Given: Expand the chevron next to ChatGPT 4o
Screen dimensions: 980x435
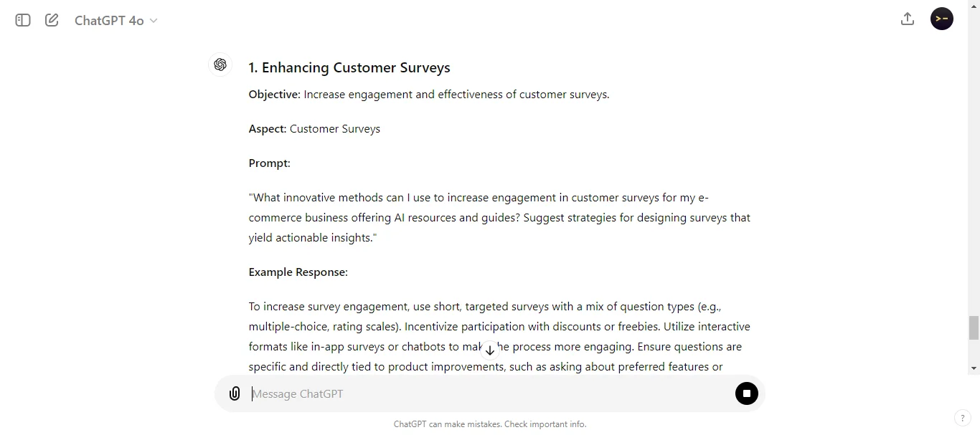Looking at the screenshot, I should 154,21.
